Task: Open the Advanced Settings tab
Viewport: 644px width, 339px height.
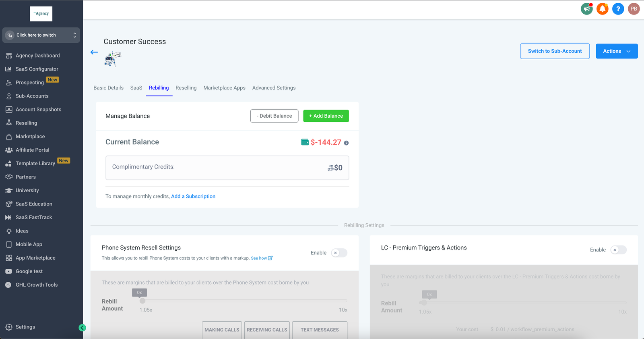Action: [274, 88]
